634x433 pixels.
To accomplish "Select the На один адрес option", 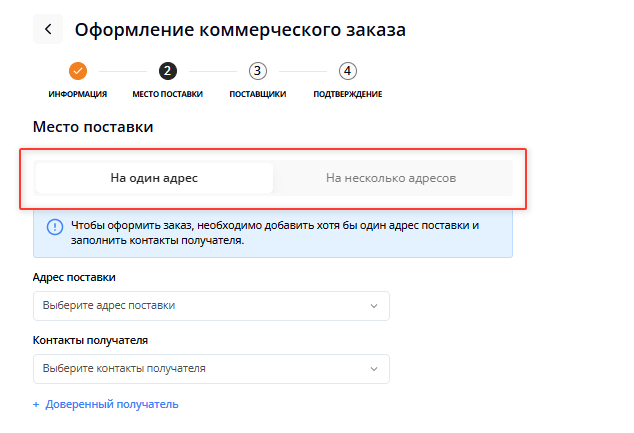I will point(154,178).
